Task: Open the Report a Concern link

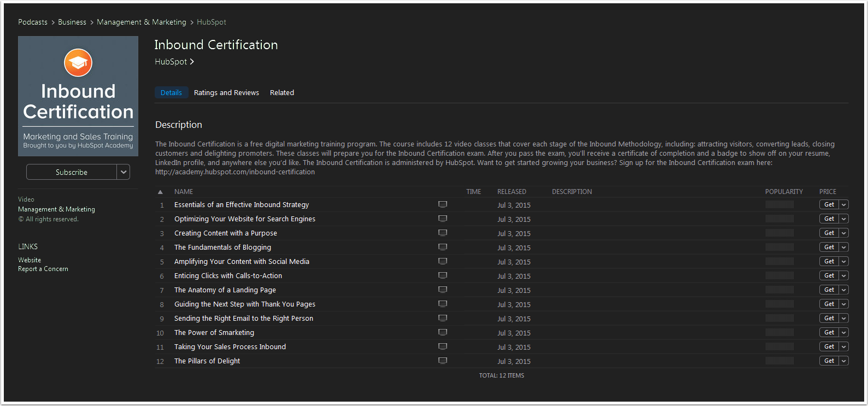Action: pyautogui.click(x=43, y=269)
